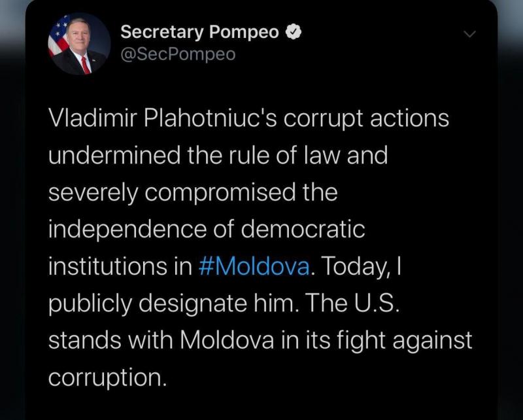The image size is (523, 420).
Task: Click the verified badge next to Secretary Pompeo
Action: [x=294, y=31]
